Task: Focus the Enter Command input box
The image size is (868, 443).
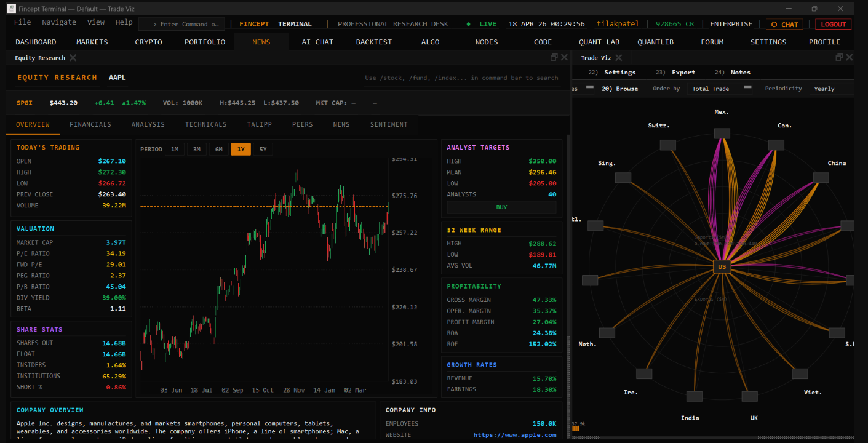Action: (x=182, y=24)
